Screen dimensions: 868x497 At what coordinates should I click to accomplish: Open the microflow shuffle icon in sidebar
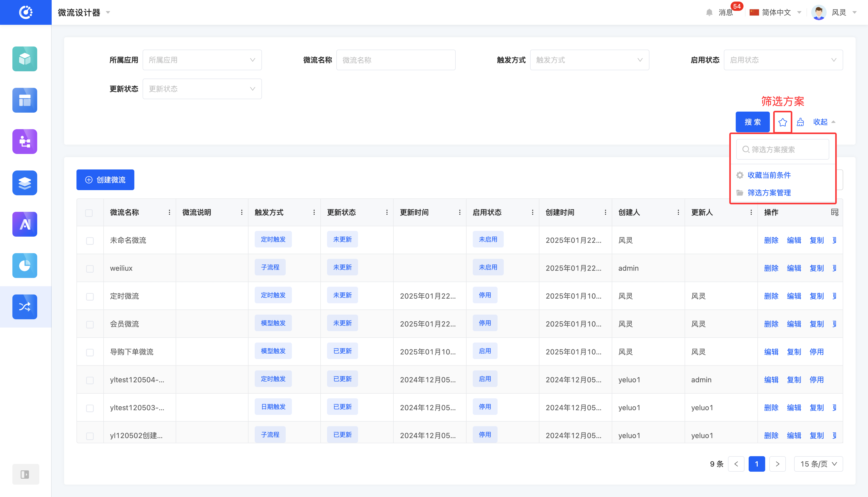click(25, 307)
